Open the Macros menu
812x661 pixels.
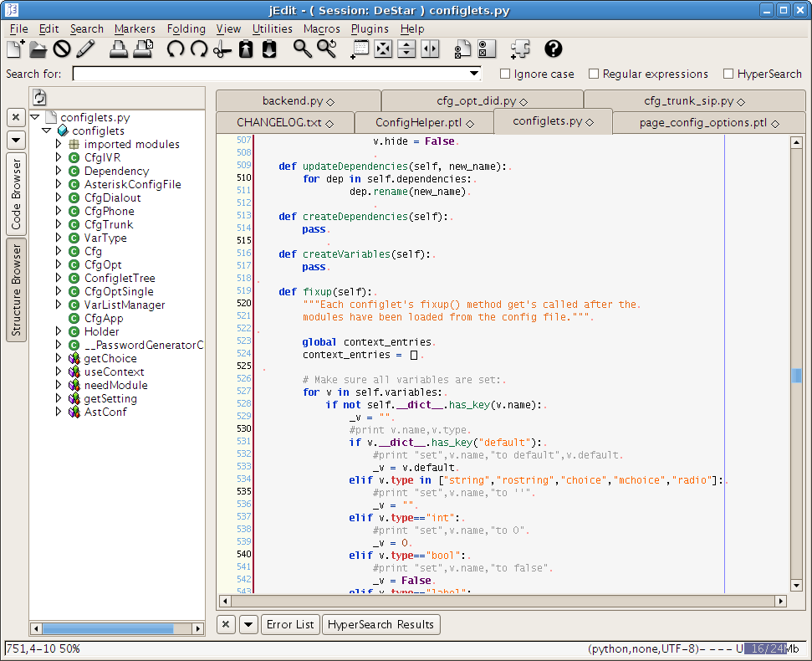[322, 29]
